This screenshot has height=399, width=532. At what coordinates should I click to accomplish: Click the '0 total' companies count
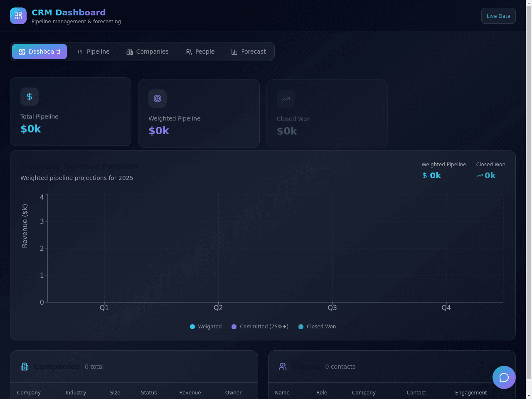click(x=94, y=367)
